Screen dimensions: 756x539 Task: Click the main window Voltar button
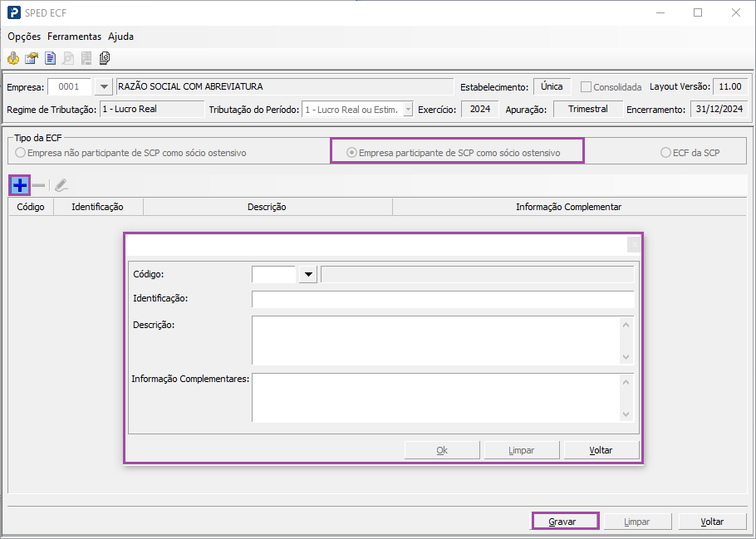(x=713, y=522)
